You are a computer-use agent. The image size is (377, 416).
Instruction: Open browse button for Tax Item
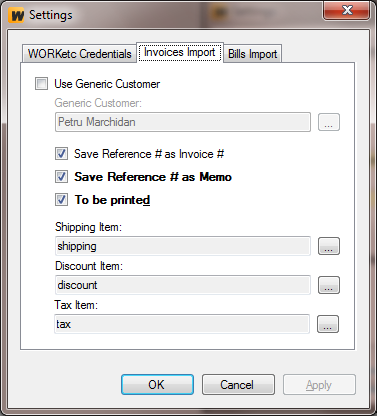point(328,324)
